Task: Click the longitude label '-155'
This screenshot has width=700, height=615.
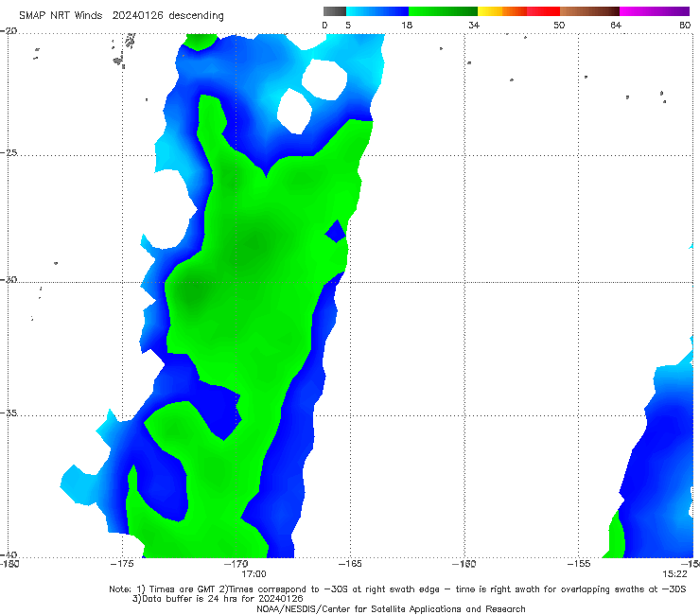Action: 579,564
